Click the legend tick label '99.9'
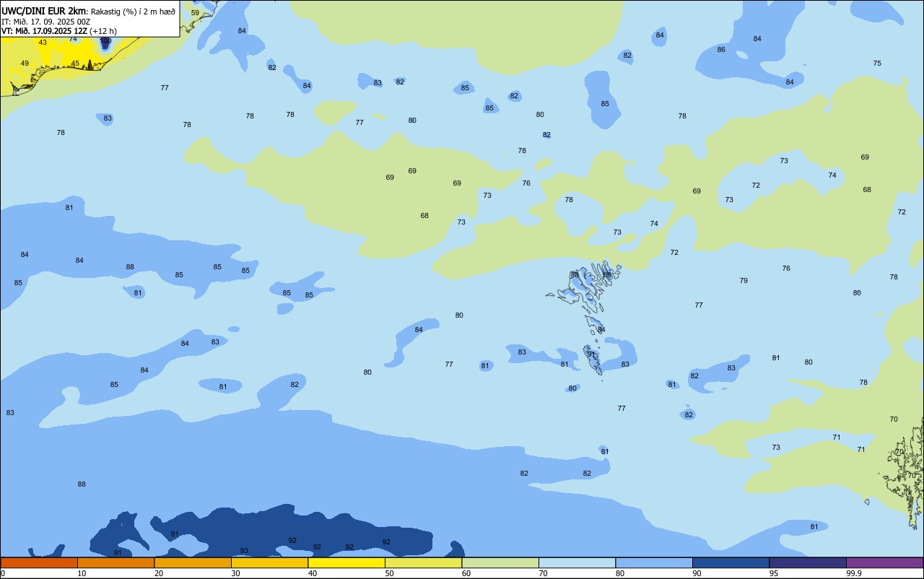This screenshot has width=924, height=579. (853, 573)
